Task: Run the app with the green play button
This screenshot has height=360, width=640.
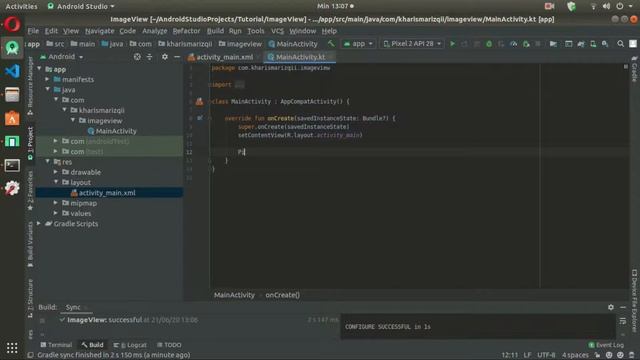Action: click(x=452, y=43)
